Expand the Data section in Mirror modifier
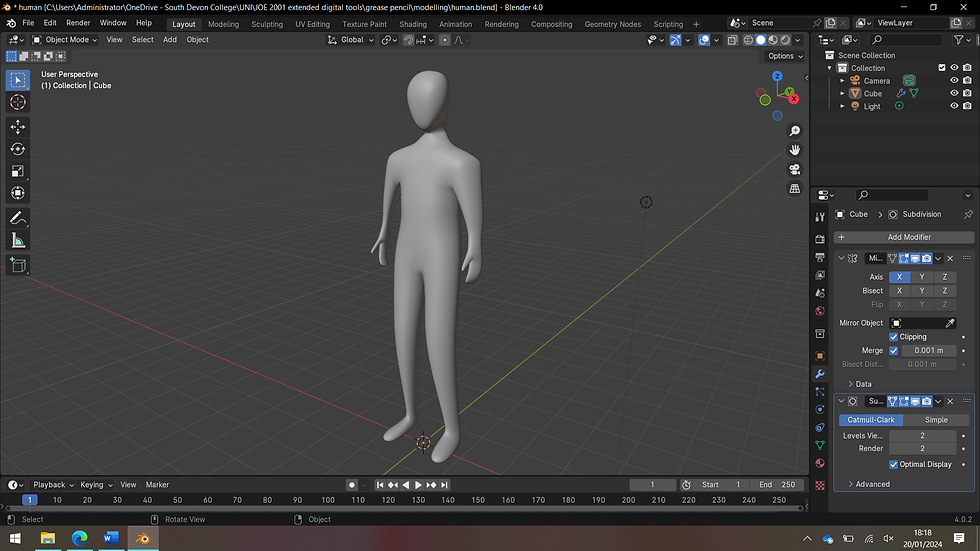The image size is (980, 551). tap(859, 384)
